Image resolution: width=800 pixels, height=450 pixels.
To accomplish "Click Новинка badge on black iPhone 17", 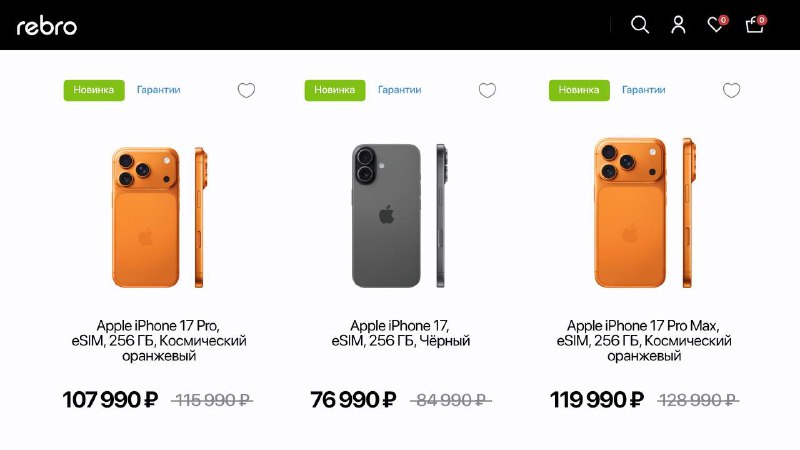I will [335, 90].
